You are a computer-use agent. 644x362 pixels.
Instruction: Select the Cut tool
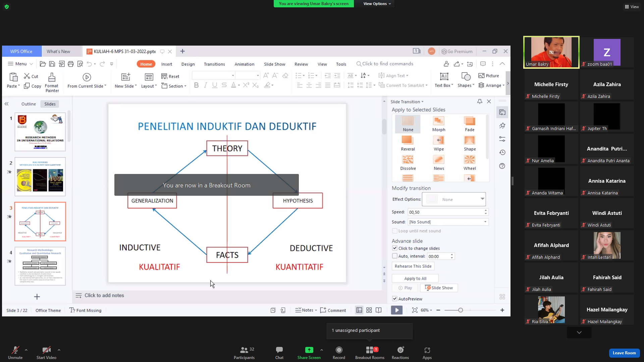31,76
